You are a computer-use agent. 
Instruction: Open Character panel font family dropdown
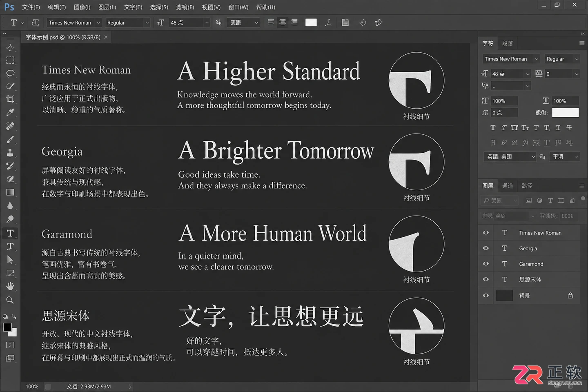511,59
